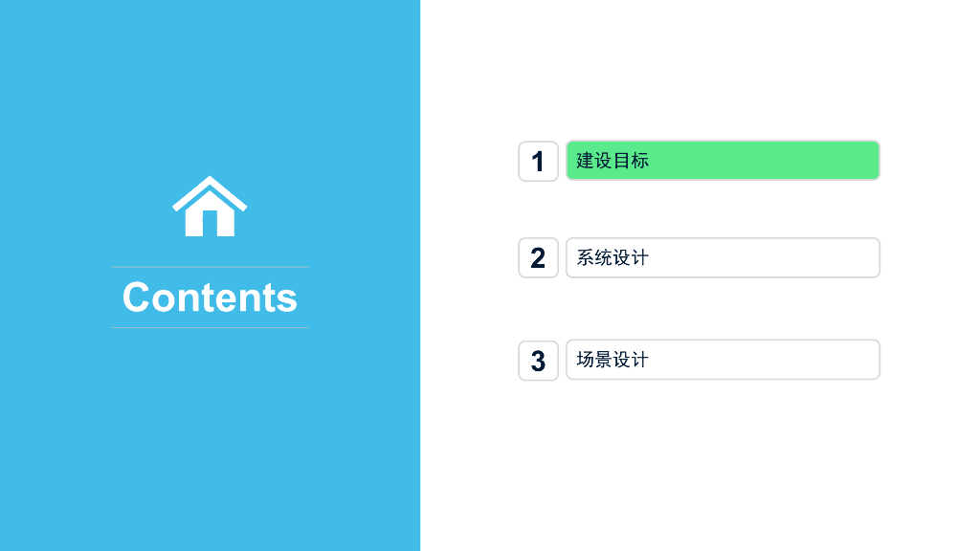This screenshot has height=551, width=980.
Task: Click the doorway of the house icon
Action: (210, 226)
